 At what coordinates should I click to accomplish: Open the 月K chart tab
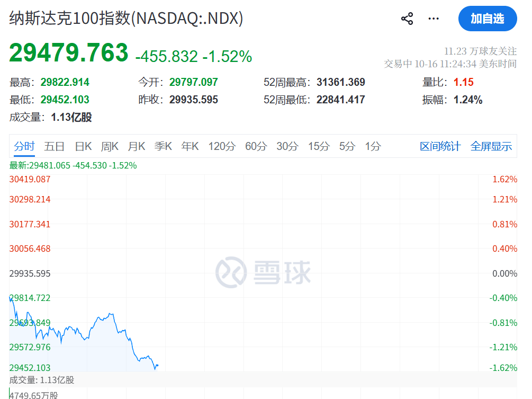pos(137,146)
